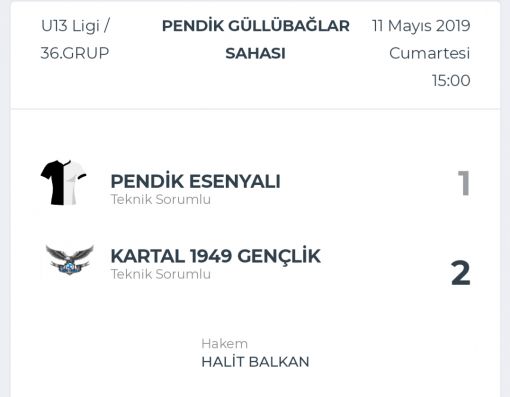
Task: Click the blue crest on the eagle logo
Action: coord(69,267)
